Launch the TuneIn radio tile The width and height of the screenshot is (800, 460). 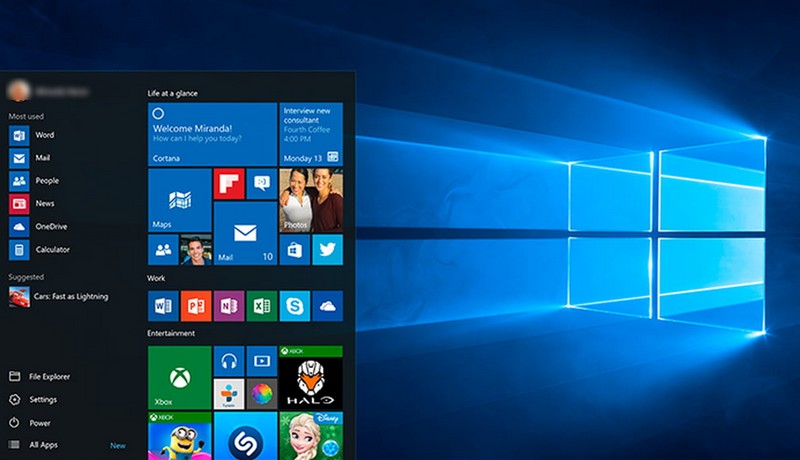tap(229, 394)
